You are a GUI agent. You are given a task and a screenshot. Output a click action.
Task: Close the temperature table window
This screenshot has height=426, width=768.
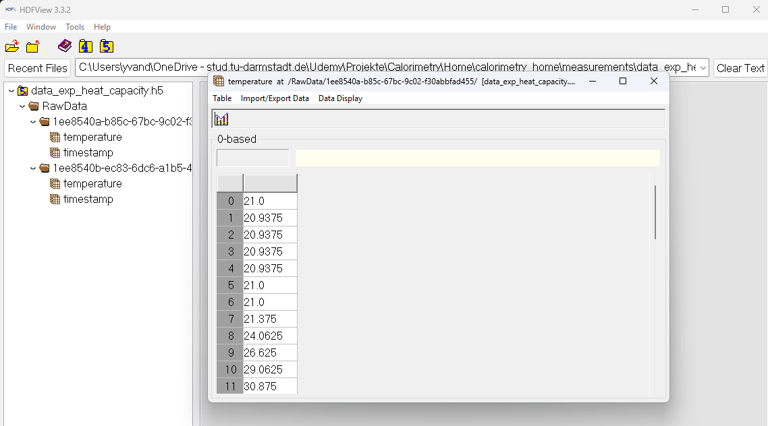point(654,81)
